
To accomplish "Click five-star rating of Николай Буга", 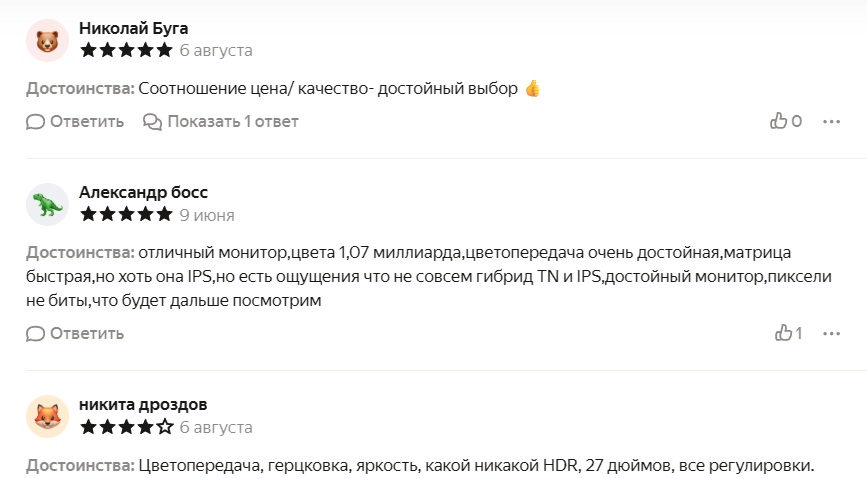I will 127,50.
